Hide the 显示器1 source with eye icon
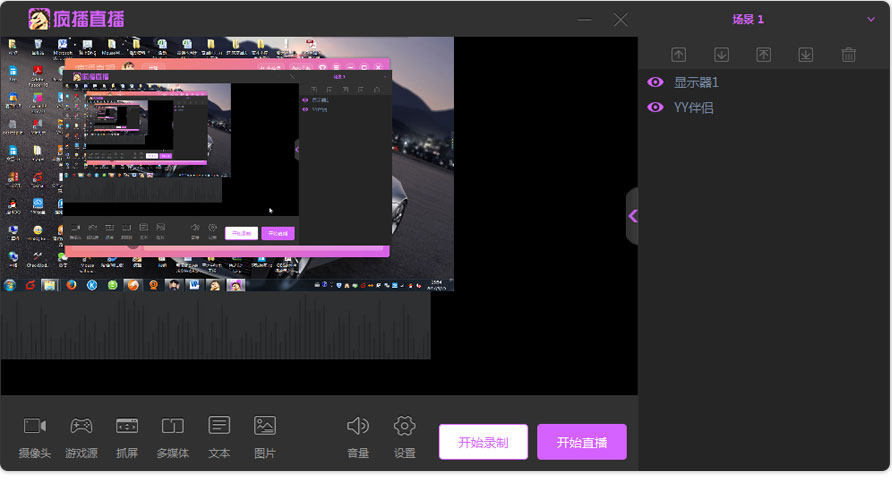Screen dimensions: 892x484 656,82
